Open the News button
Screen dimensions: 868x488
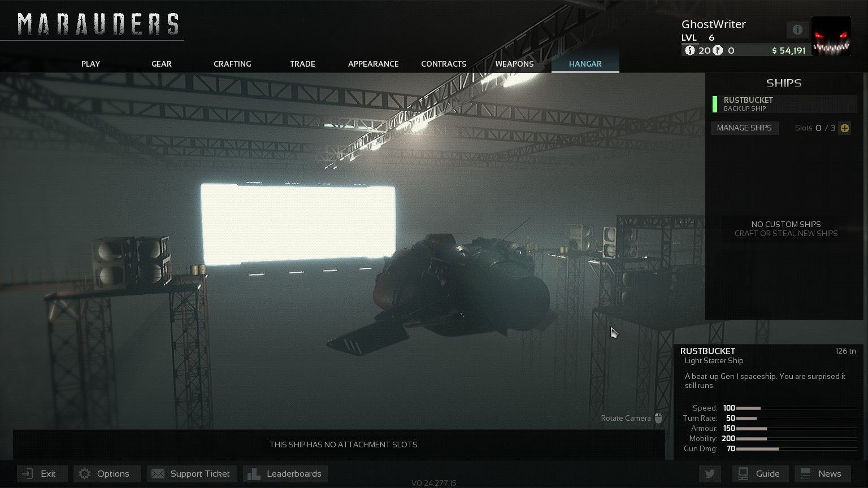(822, 474)
